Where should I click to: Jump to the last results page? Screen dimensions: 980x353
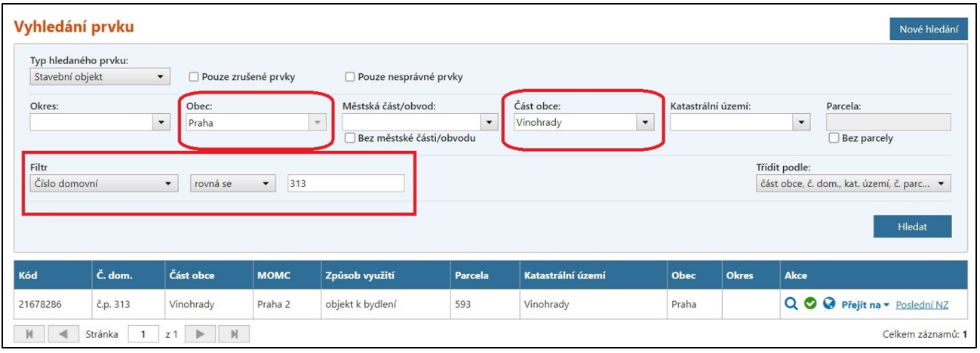click(234, 333)
